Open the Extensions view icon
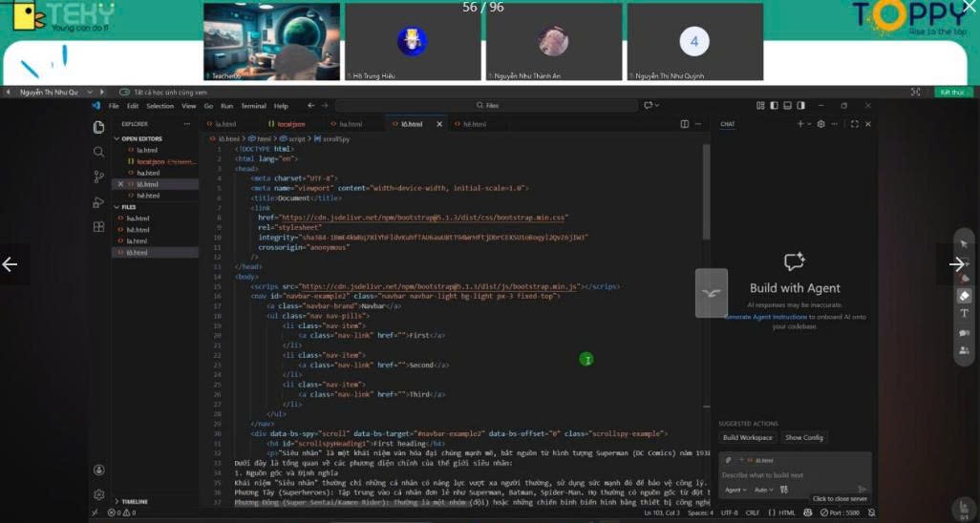 point(98,227)
